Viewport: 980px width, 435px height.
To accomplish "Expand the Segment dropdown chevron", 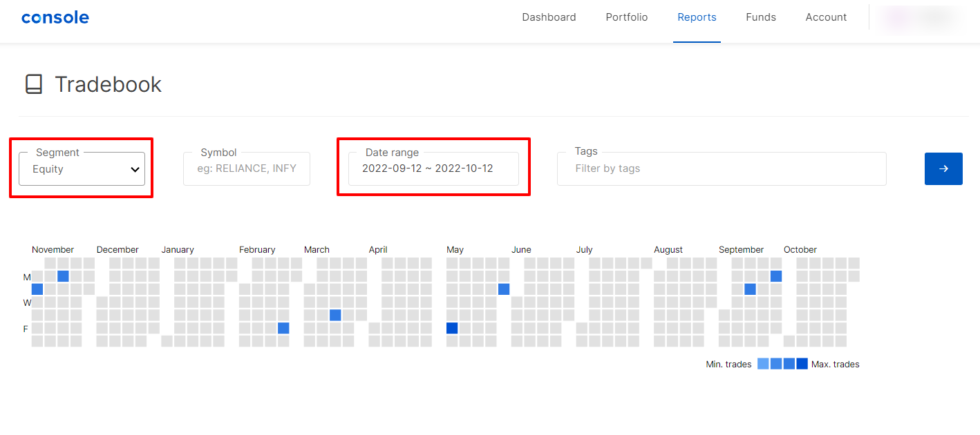I will pos(135,170).
